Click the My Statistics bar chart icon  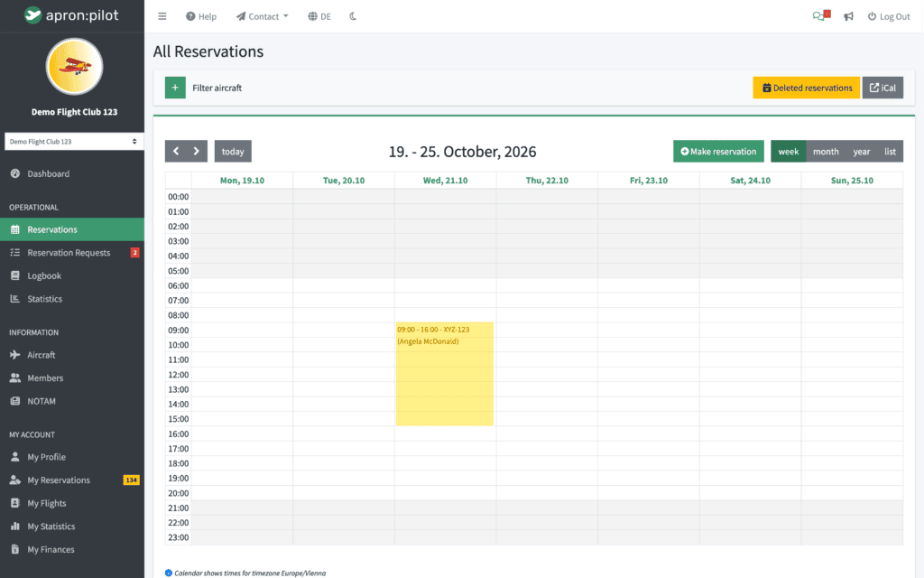(15, 527)
